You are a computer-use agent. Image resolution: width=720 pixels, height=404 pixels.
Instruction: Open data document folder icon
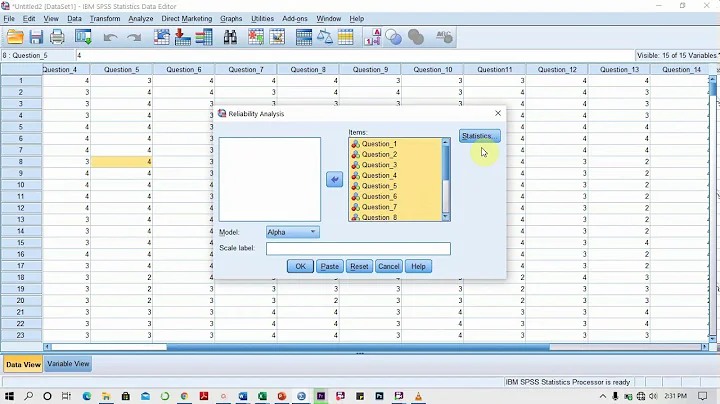tap(15, 37)
